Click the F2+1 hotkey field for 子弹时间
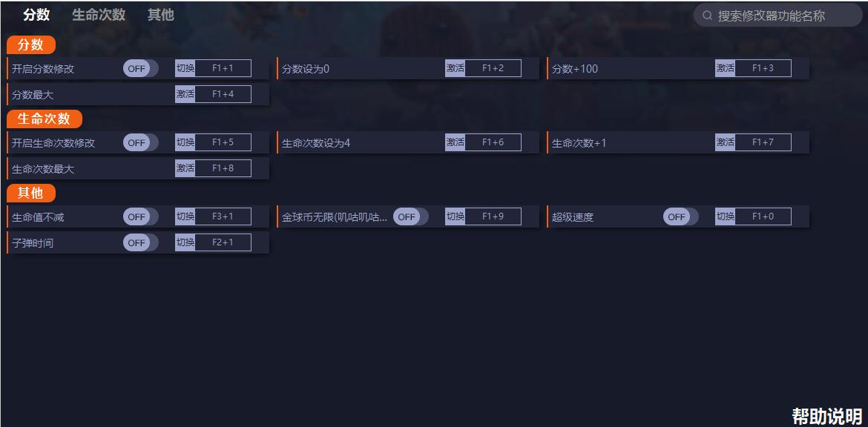 (x=223, y=242)
